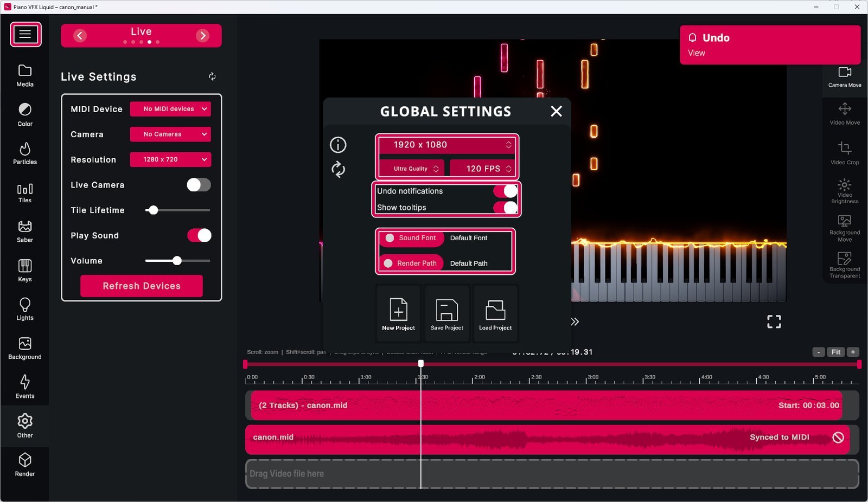868x502 pixels.
Task: Open the Events panel
Action: pos(25,387)
